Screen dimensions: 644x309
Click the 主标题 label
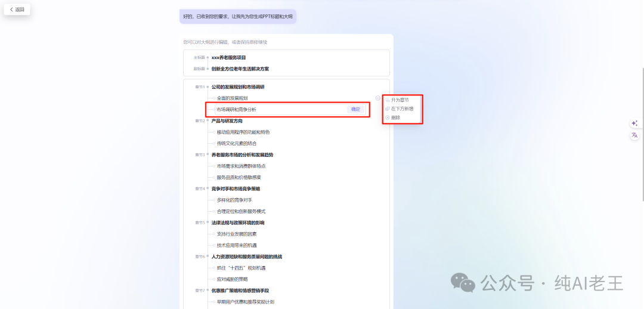pyautogui.click(x=199, y=57)
